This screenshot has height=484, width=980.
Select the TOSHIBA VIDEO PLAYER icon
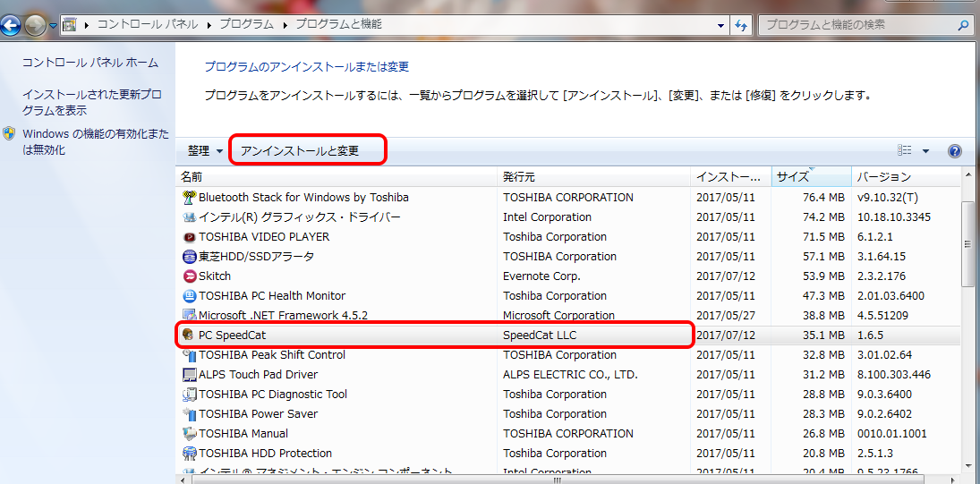click(x=189, y=237)
